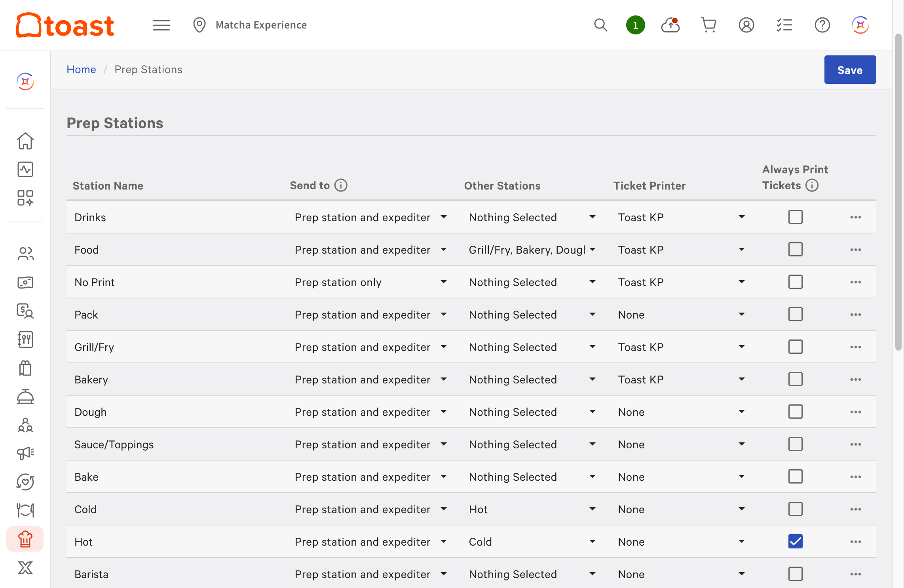Enable Always Print Tickets for Barista
The image size is (904, 588).
pyautogui.click(x=795, y=574)
